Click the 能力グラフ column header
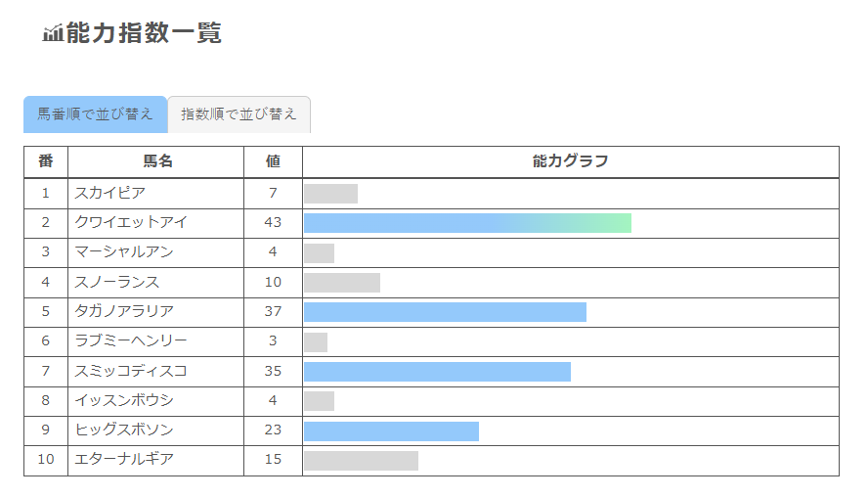 pyautogui.click(x=571, y=161)
